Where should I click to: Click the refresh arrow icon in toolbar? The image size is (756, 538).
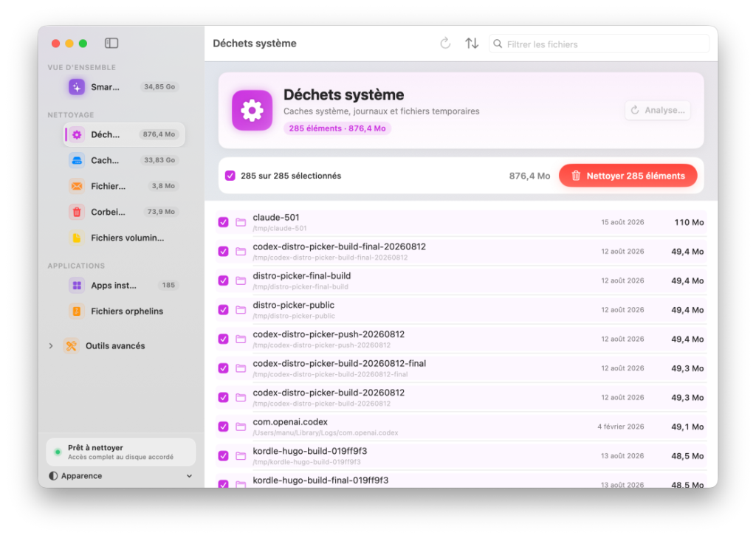click(445, 44)
